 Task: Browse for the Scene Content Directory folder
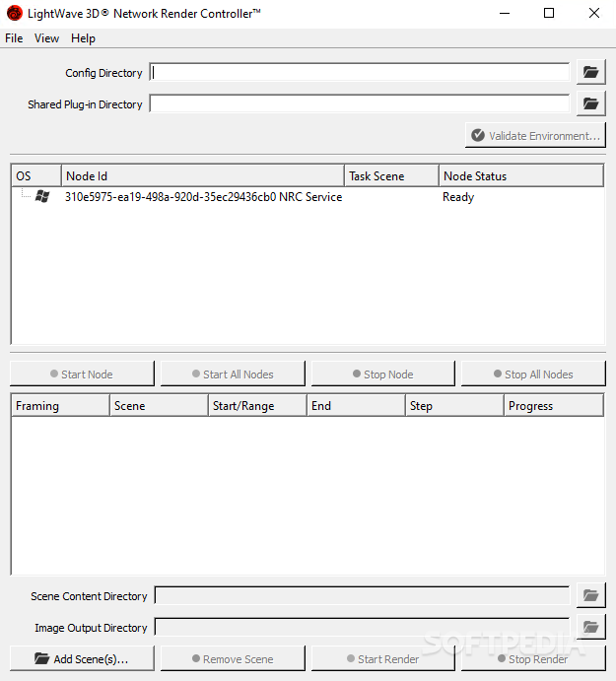[590, 595]
